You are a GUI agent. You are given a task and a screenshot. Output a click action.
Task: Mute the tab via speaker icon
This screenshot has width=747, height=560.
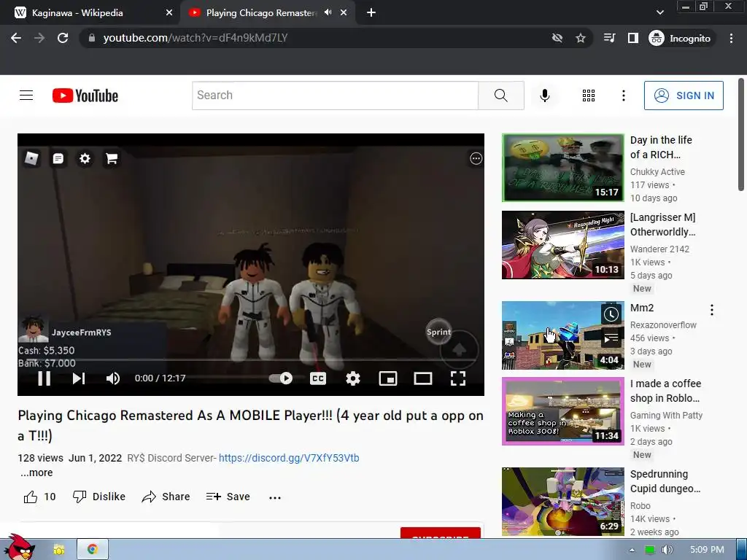click(328, 12)
